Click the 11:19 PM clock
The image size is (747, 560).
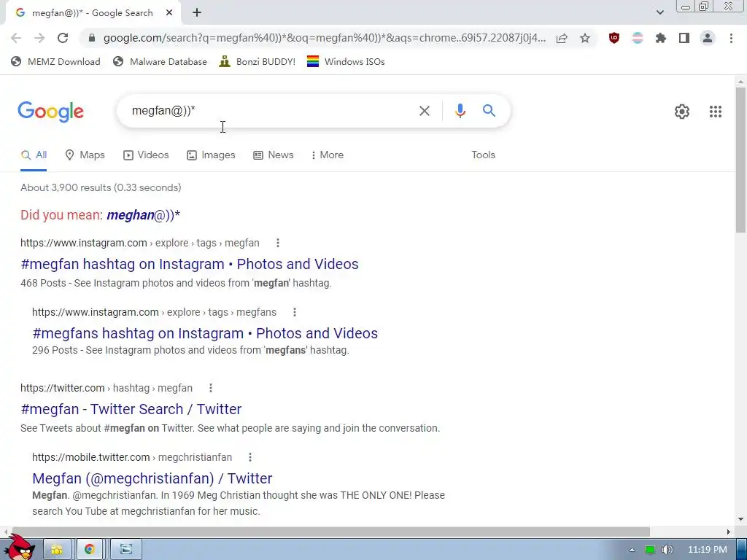coord(708,550)
